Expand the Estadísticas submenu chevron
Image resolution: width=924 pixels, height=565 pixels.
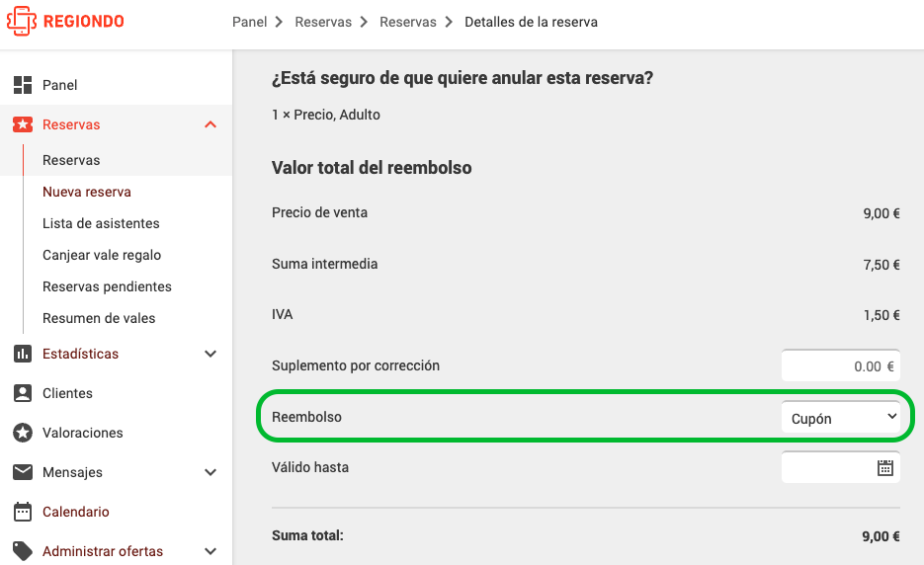point(210,354)
